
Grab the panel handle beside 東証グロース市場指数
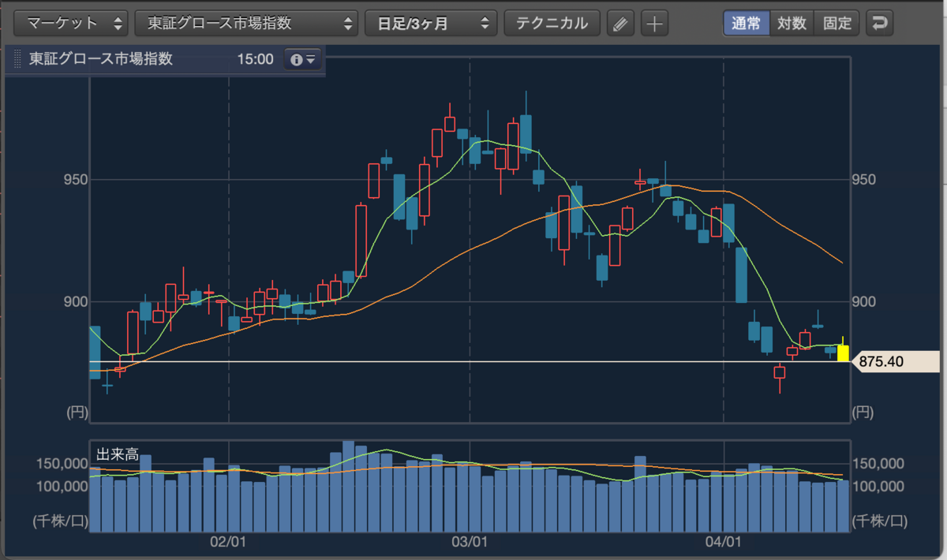click(17, 59)
